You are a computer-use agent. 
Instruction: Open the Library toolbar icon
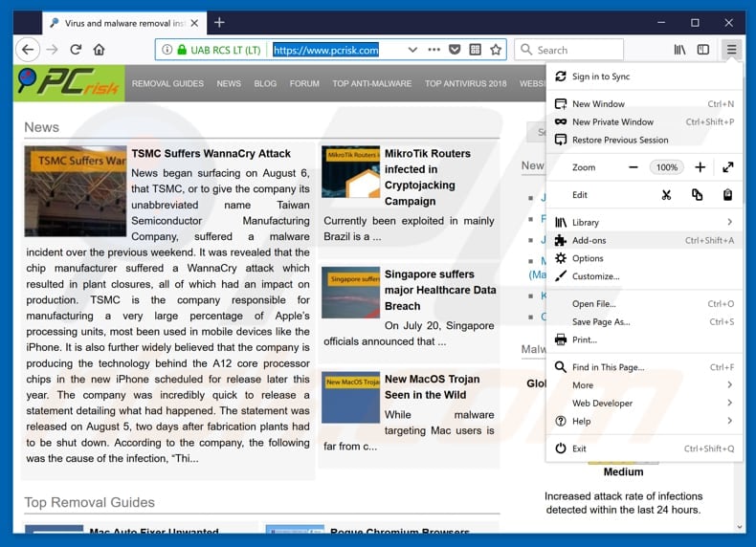pos(679,50)
